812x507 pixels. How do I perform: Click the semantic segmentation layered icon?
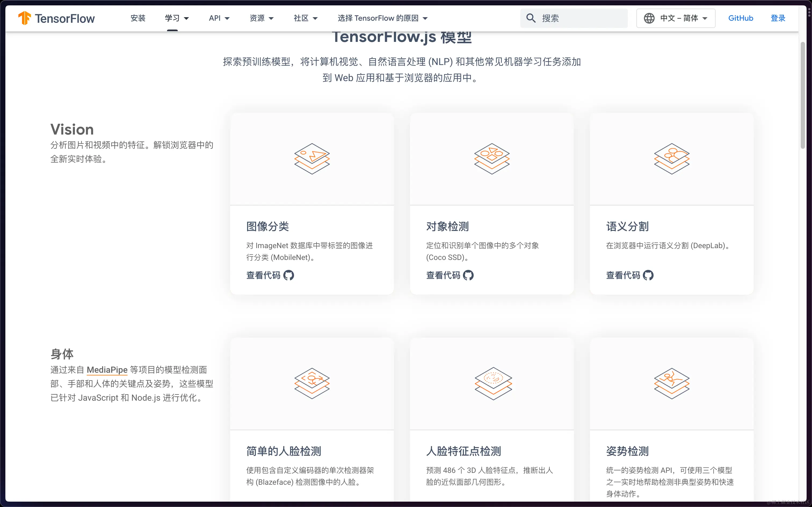[x=672, y=159]
